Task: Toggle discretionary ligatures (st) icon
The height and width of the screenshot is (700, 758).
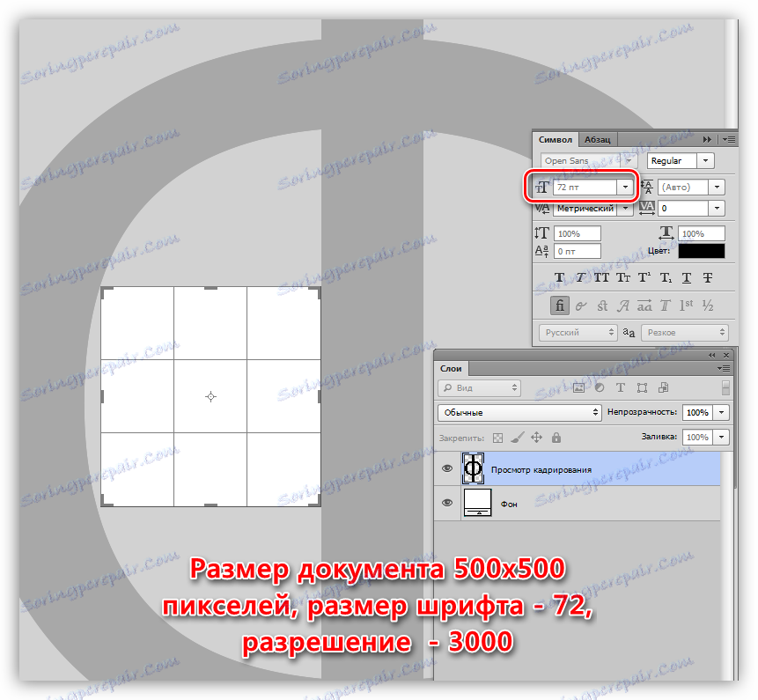Action: click(602, 306)
